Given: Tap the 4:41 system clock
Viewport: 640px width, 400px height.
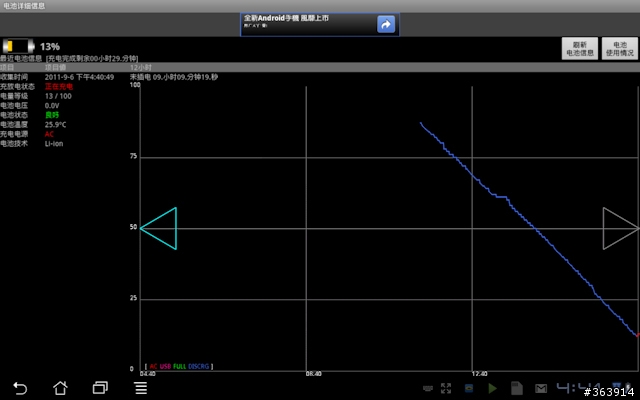Looking at the screenshot, I should (x=578, y=387).
